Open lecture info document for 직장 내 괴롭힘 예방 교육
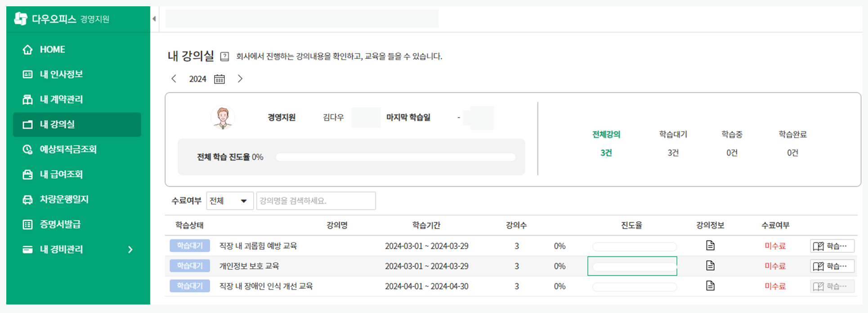 (710, 246)
